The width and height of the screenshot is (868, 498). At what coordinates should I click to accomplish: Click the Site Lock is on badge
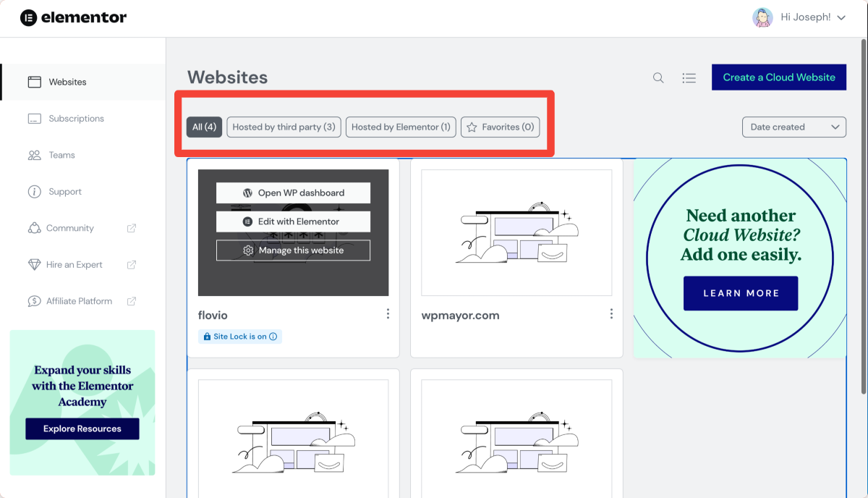(239, 337)
